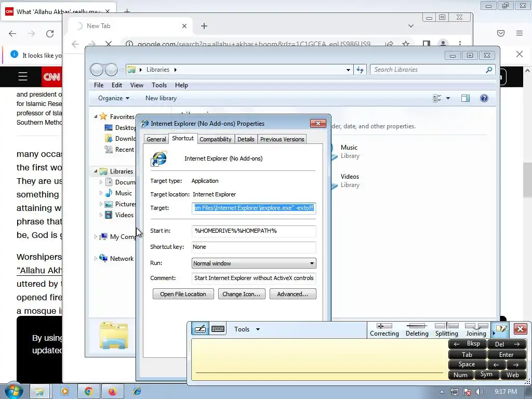Bookmark page with Chrome star icon
The image size is (532, 399).
(x=405, y=44)
